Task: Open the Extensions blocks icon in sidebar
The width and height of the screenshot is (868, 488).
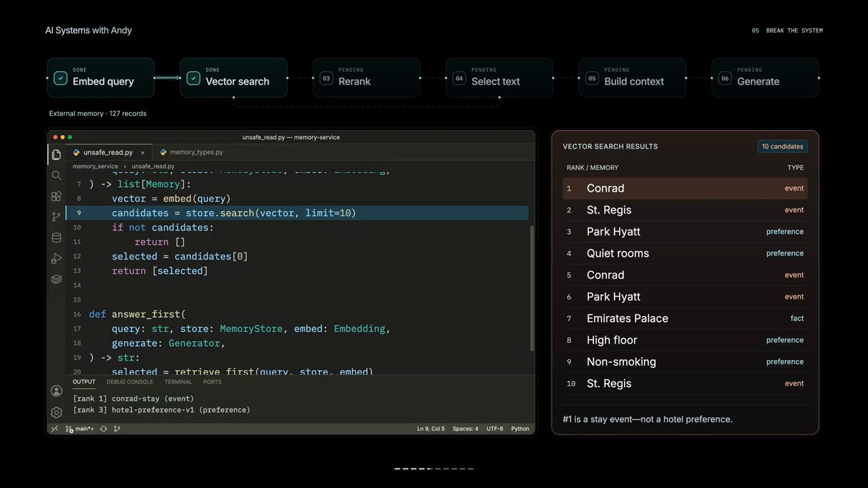Action: coord(56,197)
